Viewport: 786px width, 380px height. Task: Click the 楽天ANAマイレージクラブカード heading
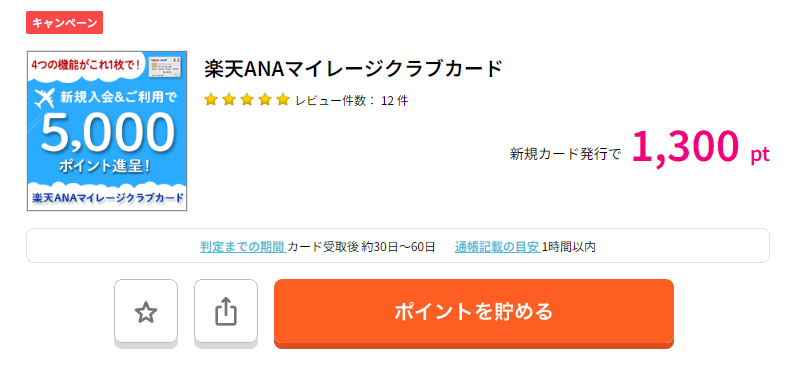click(x=353, y=69)
